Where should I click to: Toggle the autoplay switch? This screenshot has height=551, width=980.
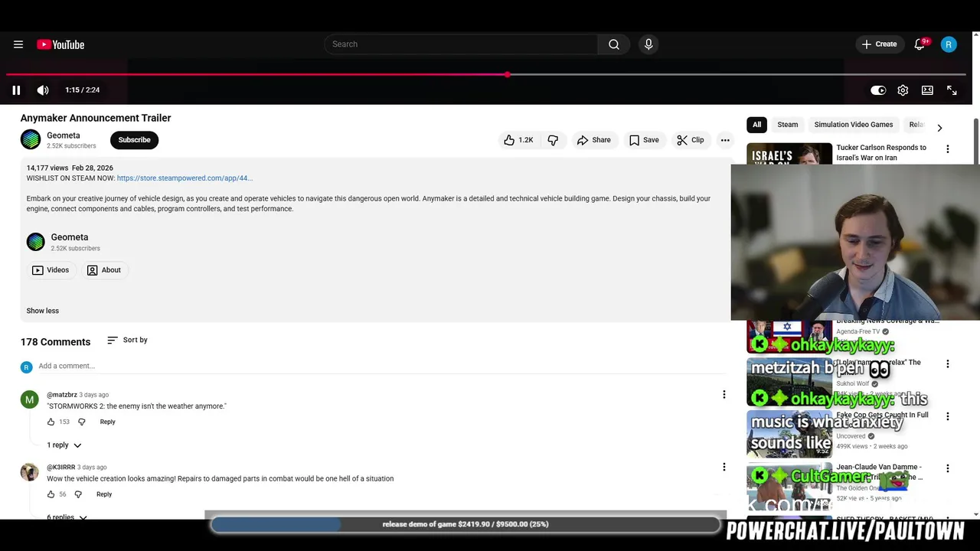click(x=878, y=90)
